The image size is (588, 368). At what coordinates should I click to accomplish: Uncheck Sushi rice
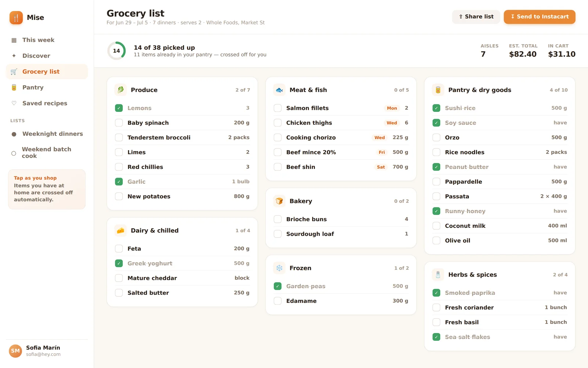click(x=436, y=108)
